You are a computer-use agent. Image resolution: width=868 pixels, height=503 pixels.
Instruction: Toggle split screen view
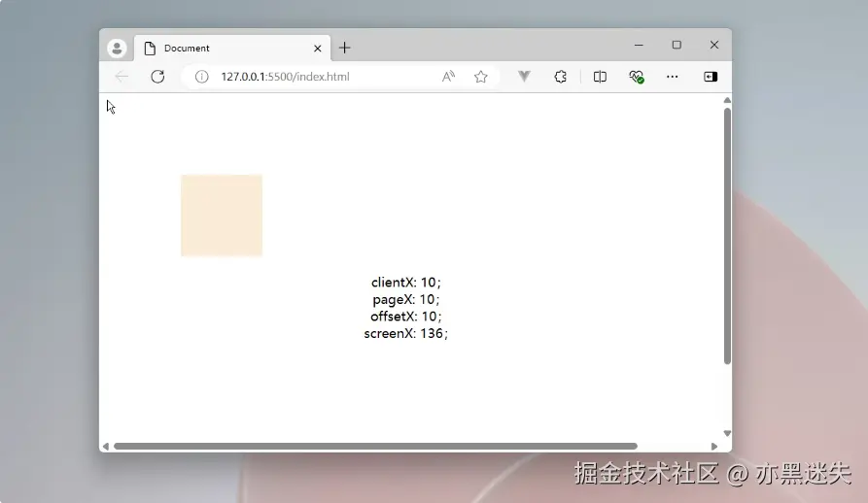[600, 77]
